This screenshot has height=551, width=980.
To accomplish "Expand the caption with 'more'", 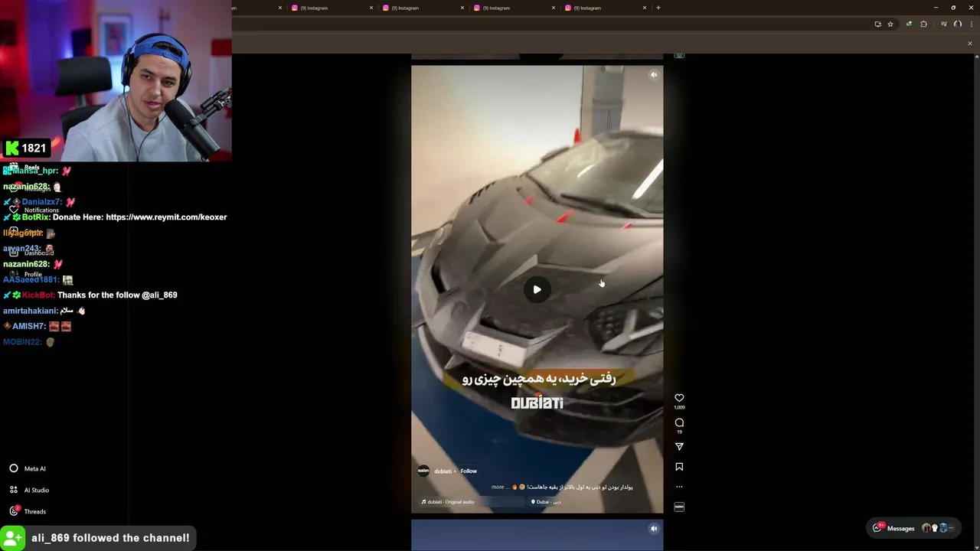I will pos(498,487).
